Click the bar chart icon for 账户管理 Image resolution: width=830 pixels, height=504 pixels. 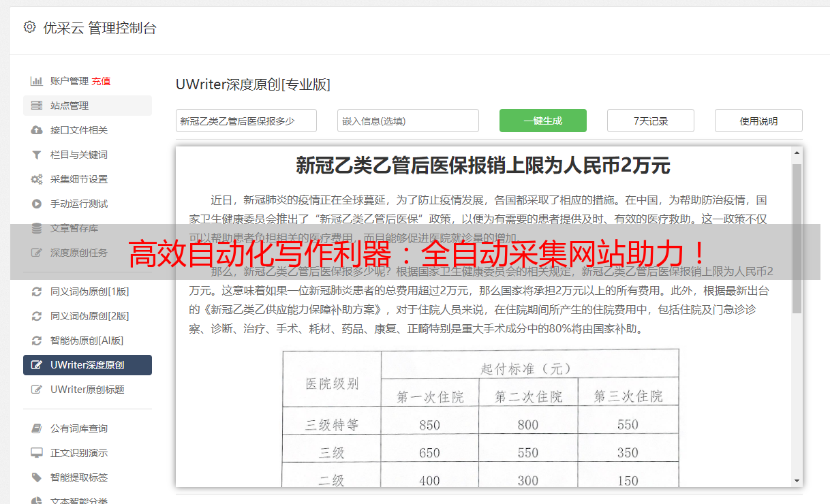(37, 81)
